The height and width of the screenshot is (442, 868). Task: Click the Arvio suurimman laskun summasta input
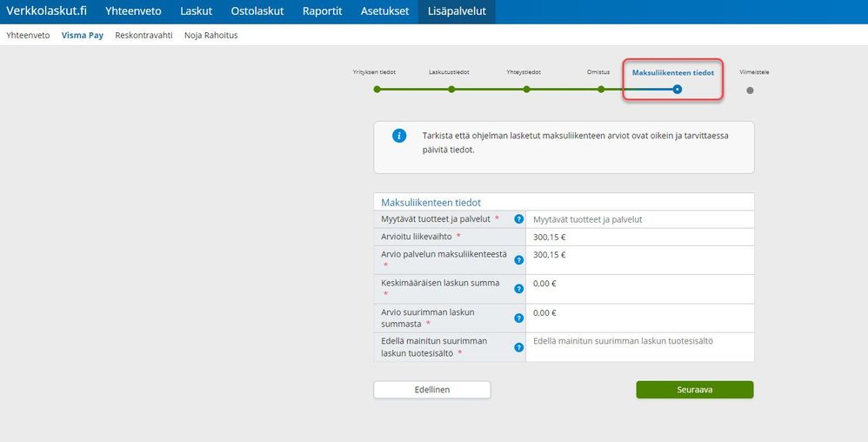[640, 318]
